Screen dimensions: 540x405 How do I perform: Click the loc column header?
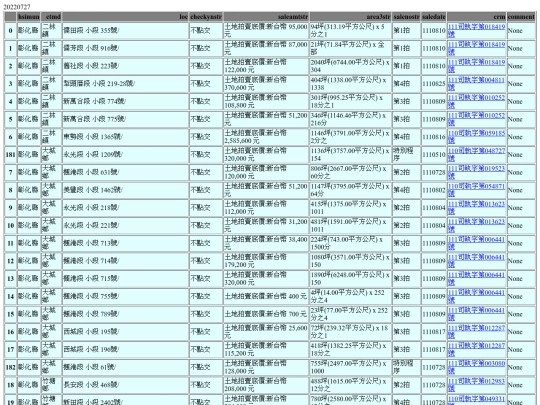125,17
